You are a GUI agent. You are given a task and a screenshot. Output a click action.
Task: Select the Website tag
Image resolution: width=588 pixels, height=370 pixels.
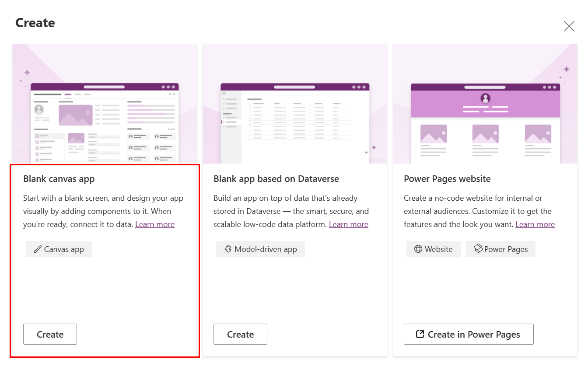[433, 249]
